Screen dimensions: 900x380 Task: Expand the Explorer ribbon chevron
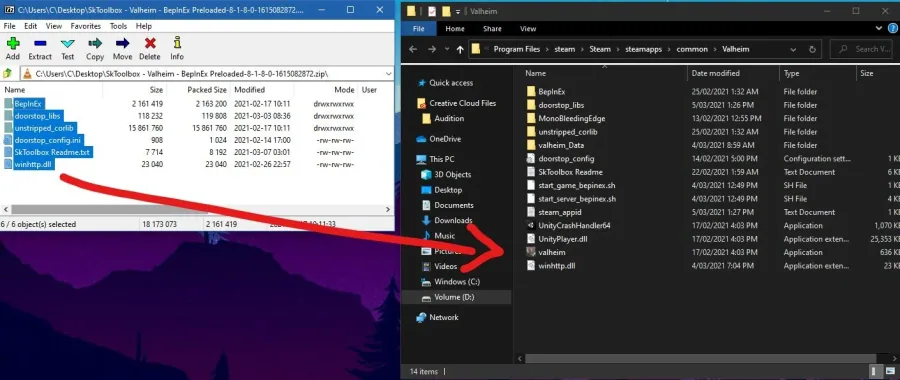(879, 28)
